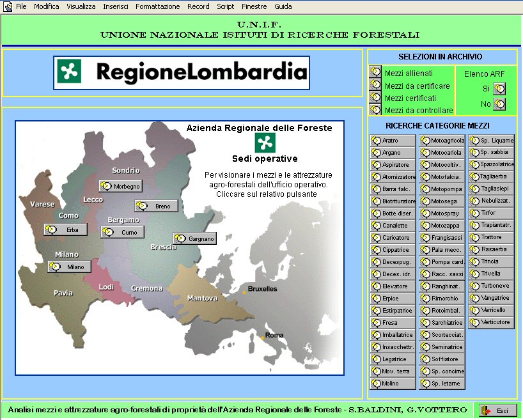Viewport: 523px width, 420px height.
Task: Open the Breno office on the map
Action: click(x=156, y=206)
